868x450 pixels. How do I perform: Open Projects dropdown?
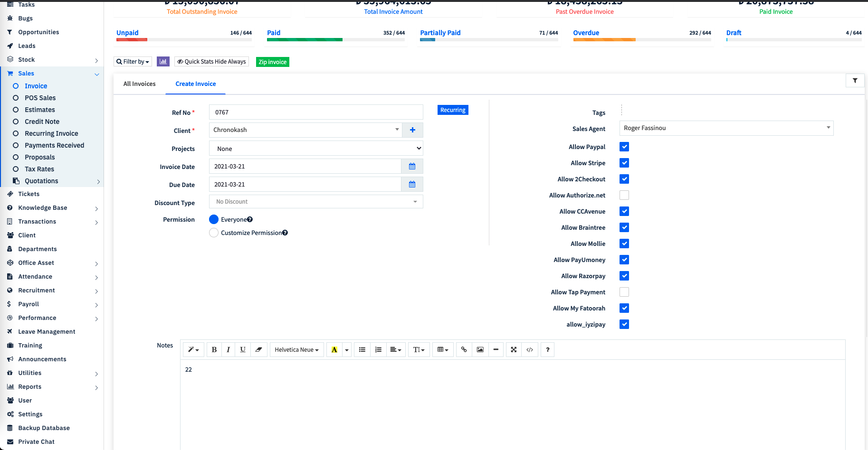316,149
